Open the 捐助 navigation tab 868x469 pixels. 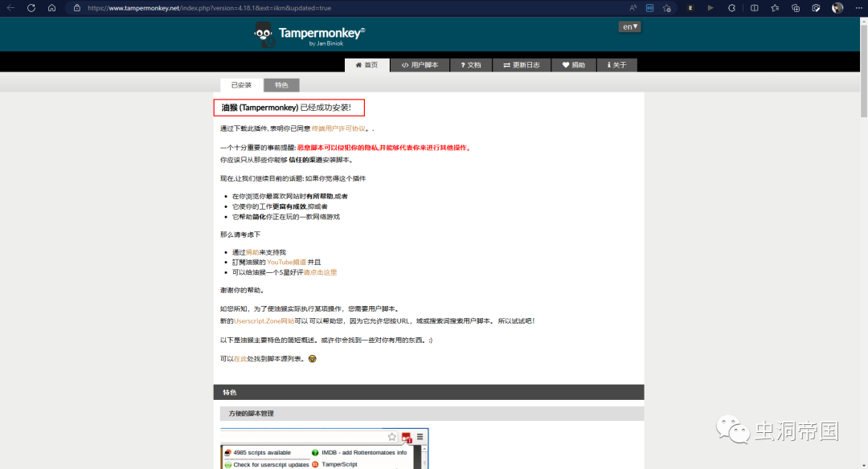point(574,65)
